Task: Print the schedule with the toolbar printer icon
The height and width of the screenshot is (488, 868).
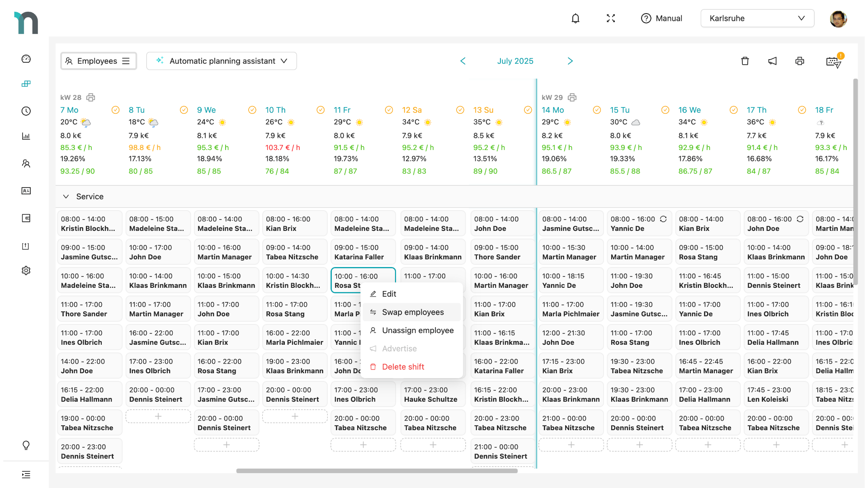Action: pos(800,61)
